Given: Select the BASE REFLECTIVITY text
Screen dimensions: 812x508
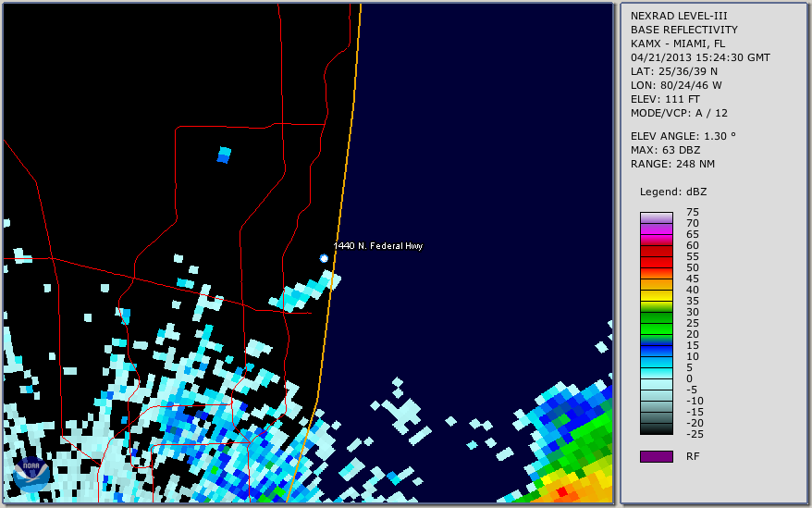Looking at the screenshot, I should (683, 30).
